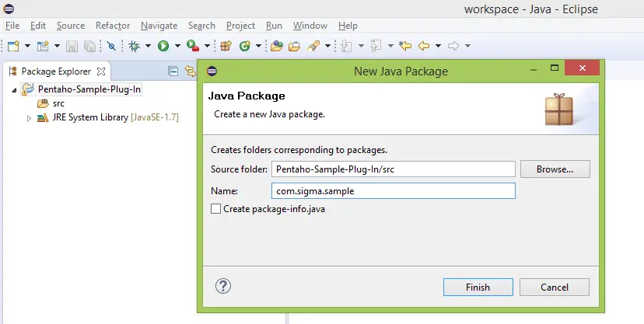Viewport: 644px width, 324px height.
Task: Open the Refactor menu
Action: click(x=113, y=26)
